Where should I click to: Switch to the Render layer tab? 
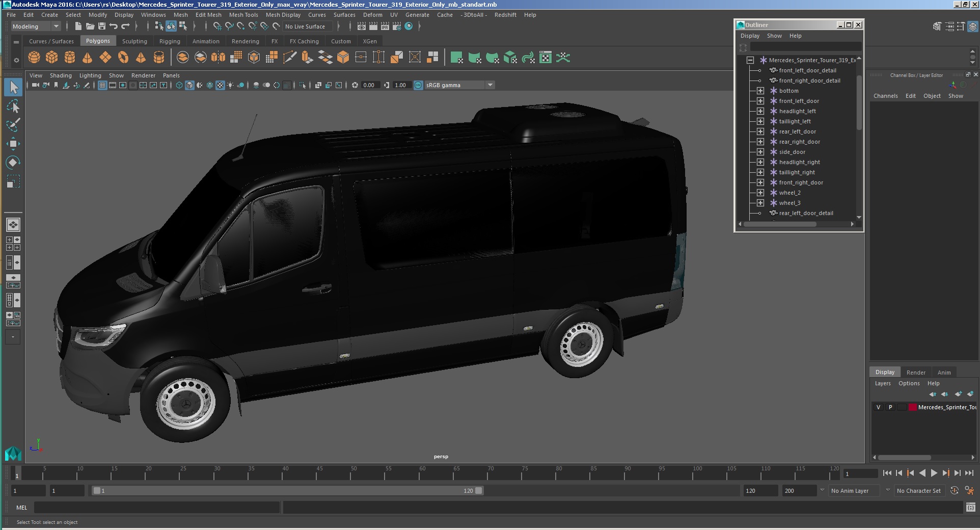[916, 373]
